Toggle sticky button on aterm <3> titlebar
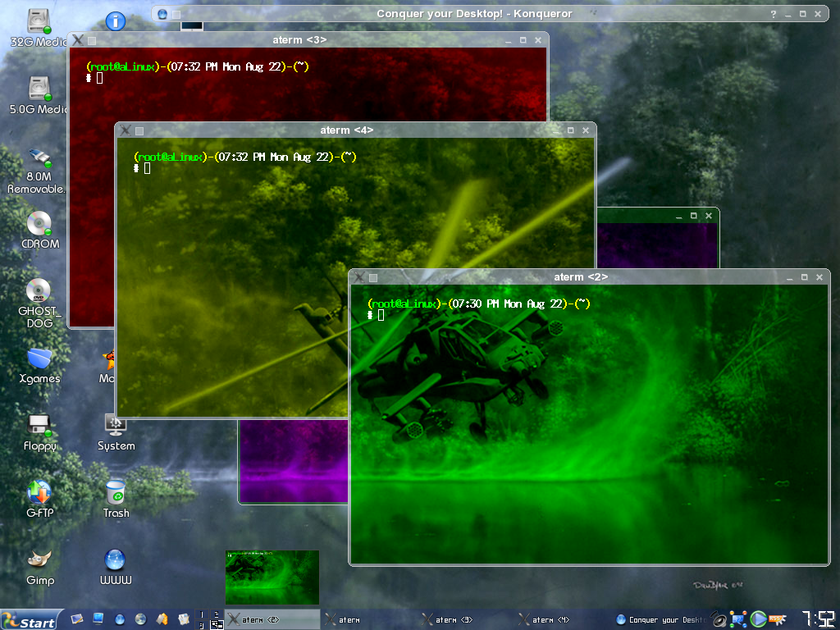This screenshot has height=630, width=840. point(92,41)
